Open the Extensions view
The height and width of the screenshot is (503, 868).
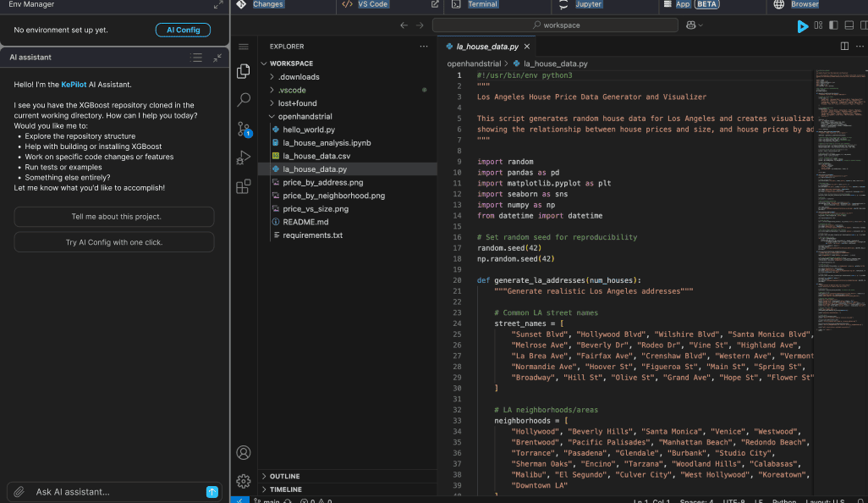pyautogui.click(x=243, y=186)
